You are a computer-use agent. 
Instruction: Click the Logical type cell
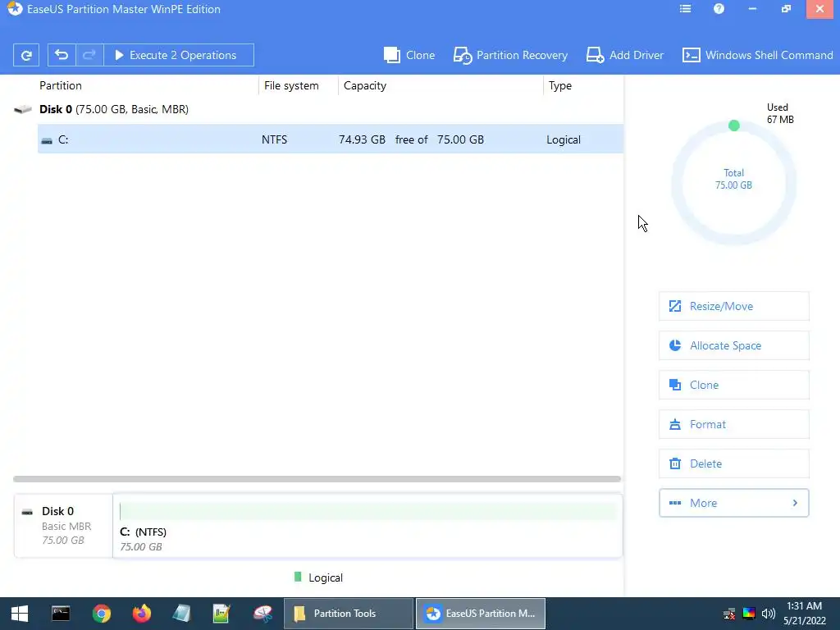point(564,139)
